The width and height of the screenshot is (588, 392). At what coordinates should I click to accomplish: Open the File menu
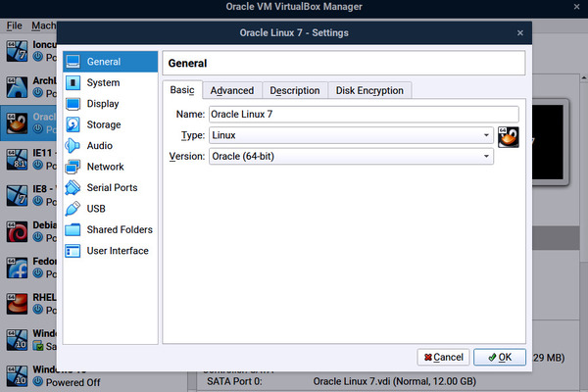pos(14,25)
